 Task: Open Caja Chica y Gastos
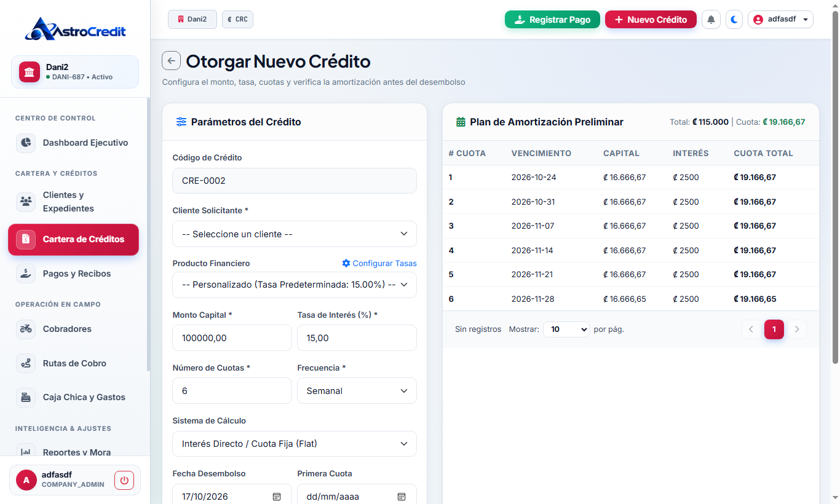[73, 397]
